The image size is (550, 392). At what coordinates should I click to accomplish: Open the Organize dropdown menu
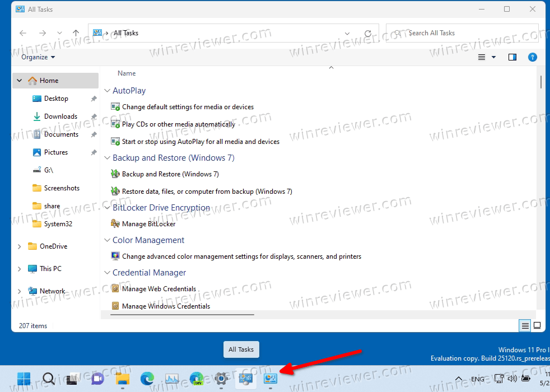point(38,57)
